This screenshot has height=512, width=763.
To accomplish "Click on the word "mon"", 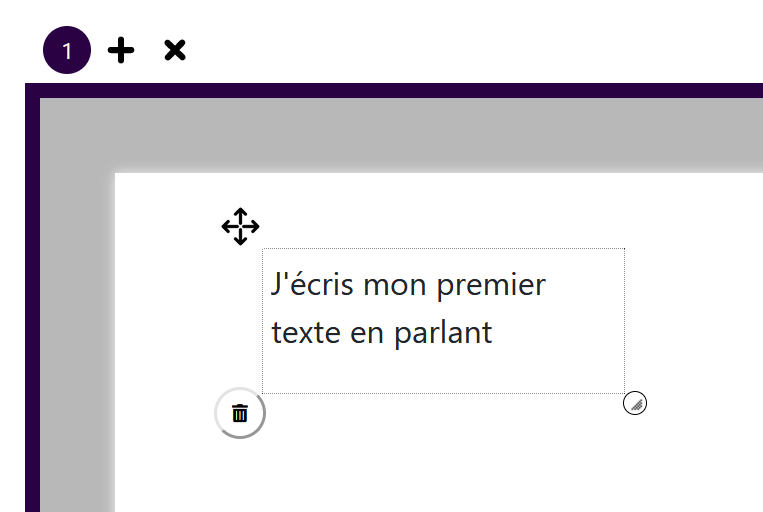I will click(395, 287).
